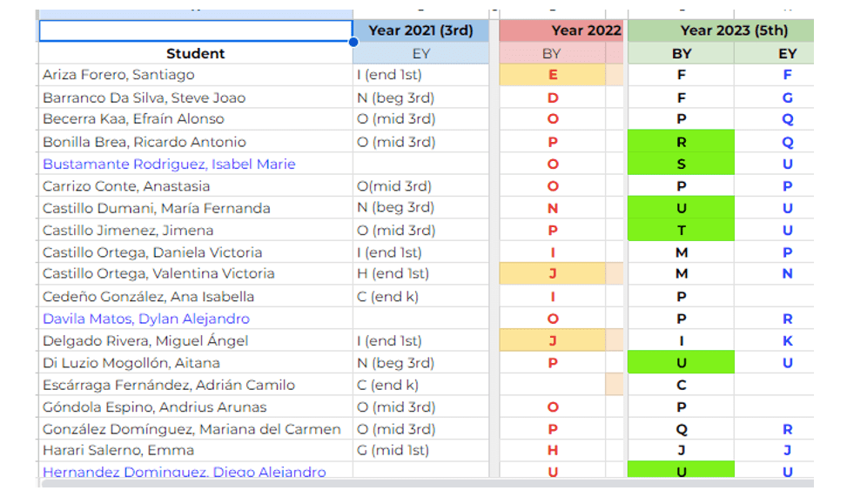Select the empty cell above the Student header
This screenshot has width=847, height=504.
pos(195,30)
